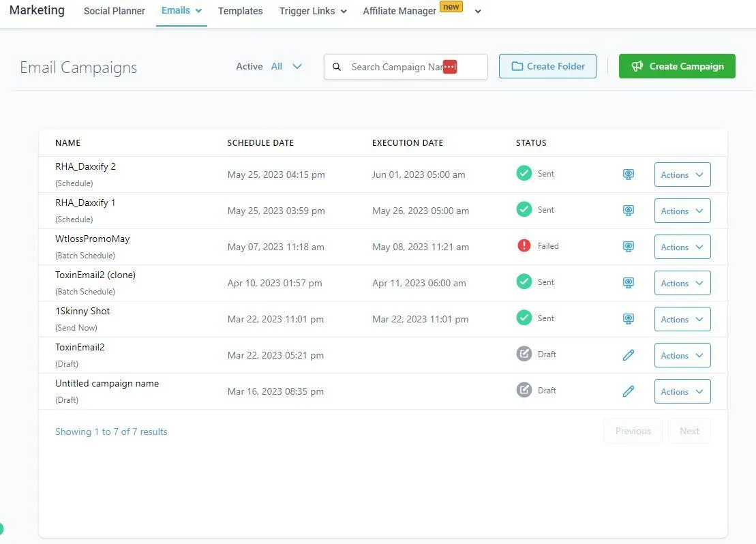This screenshot has height=544, width=756.
Task: Click the STATUS column header
Action: pyautogui.click(x=531, y=142)
